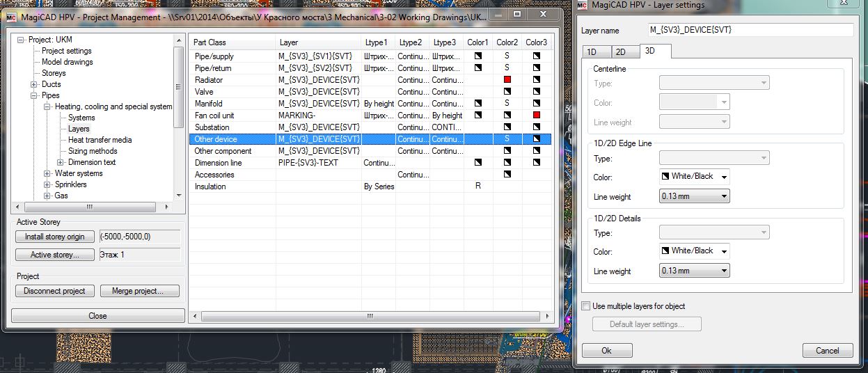Collapse Heating, cooling and special system node
Image resolution: width=868 pixels, height=373 pixels.
point(47,106)
